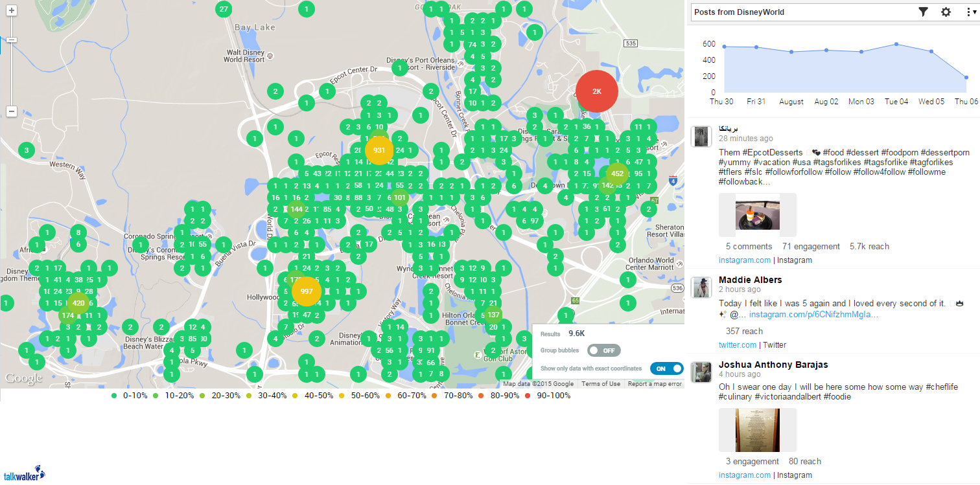The height and width of the screenshot is (485, 980).
Task: Open the Google logo on map
Action: point(24,378)
